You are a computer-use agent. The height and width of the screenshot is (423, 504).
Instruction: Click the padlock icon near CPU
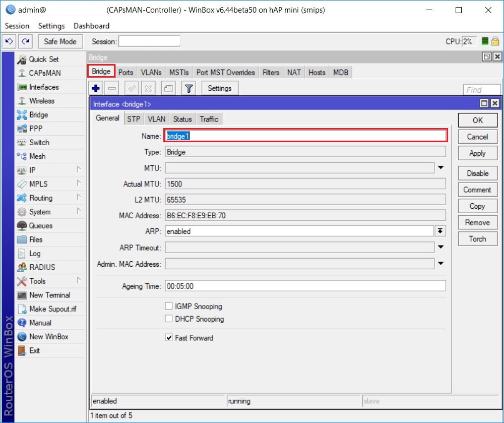pyautogui.click(x=495, y=41)
